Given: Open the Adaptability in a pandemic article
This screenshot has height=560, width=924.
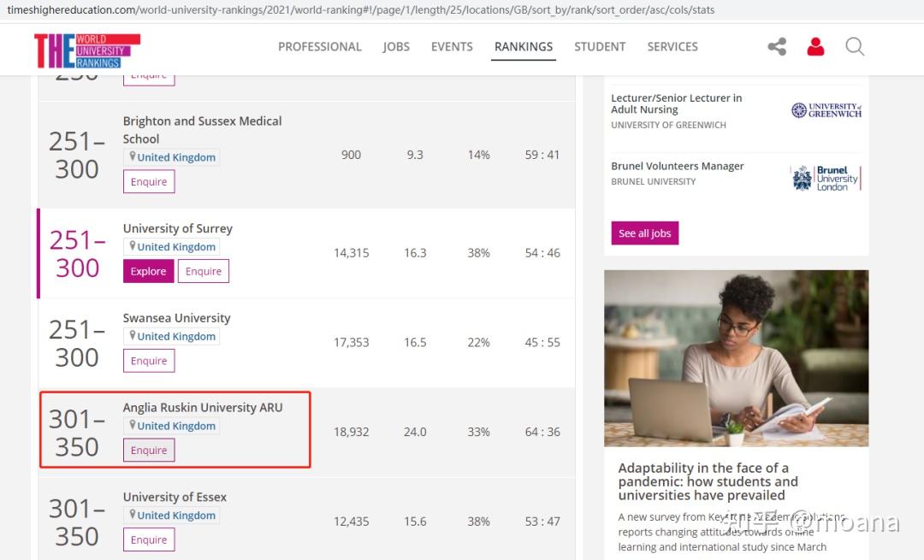Looking at the screenshot, I should [x=708, y=481].
